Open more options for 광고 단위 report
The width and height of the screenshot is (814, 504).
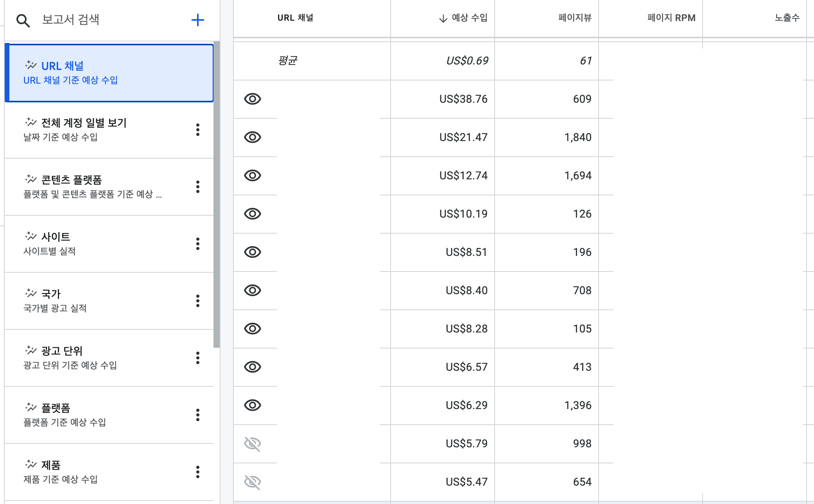(197, 358)
